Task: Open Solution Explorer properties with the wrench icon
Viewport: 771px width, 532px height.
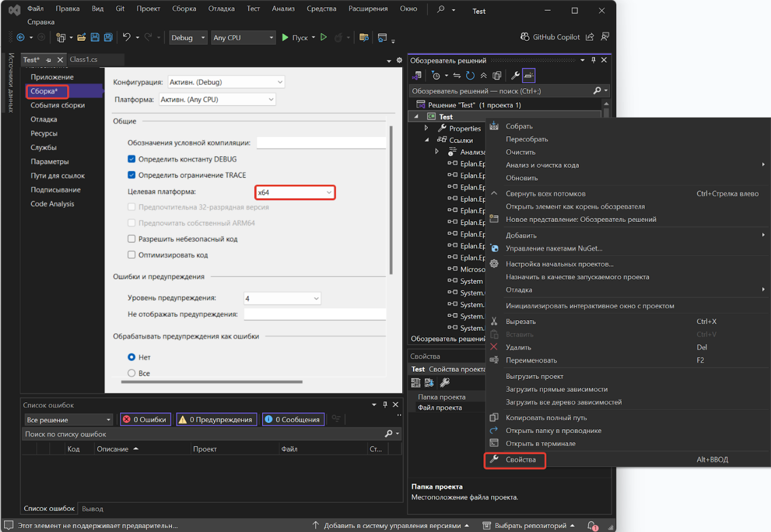Action: click(x=514, y=75)
